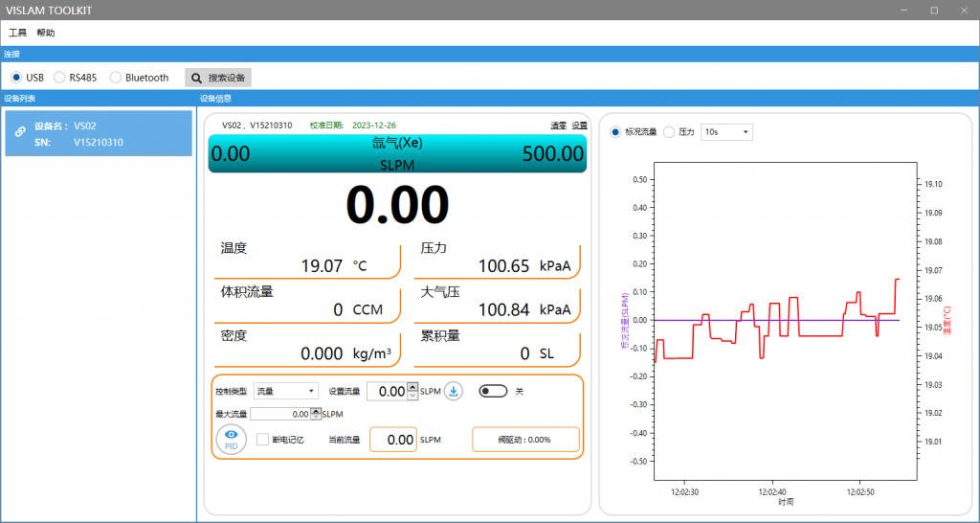Click into the 设置流量 input field
This screenshot has width=980, height=523.
click(x=387, y=391)
